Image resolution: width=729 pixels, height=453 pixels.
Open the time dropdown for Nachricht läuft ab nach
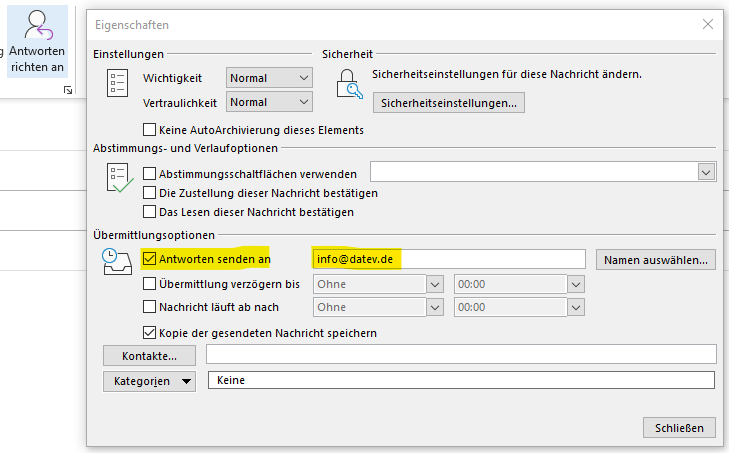point(576,307)
